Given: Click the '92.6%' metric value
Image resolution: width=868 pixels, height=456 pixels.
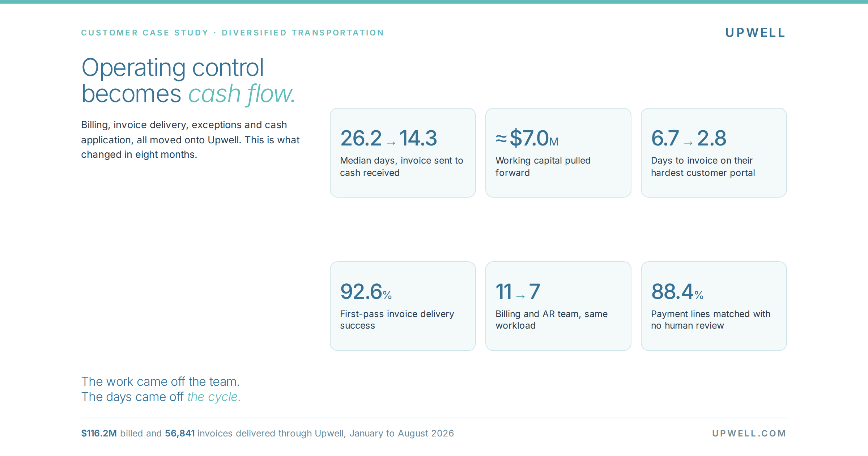Looking at the screenshot, I should pyautogui.click(x=366, y=291).
